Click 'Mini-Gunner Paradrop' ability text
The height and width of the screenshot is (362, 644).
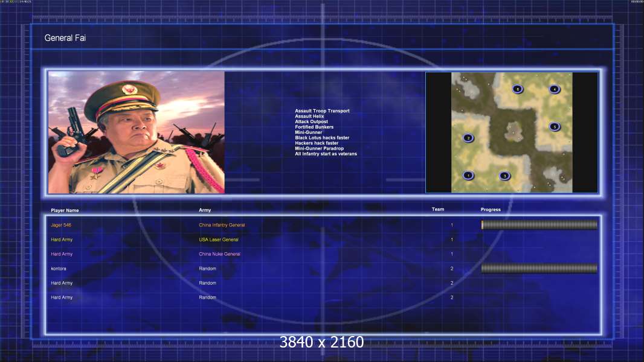pyautogui.click(x=319, y=148)
